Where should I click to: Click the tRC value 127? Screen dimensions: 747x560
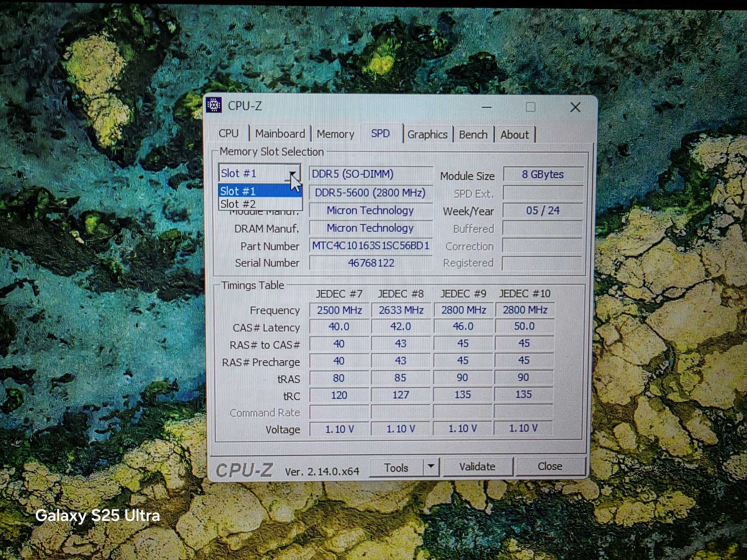click(x=400, y=395)
